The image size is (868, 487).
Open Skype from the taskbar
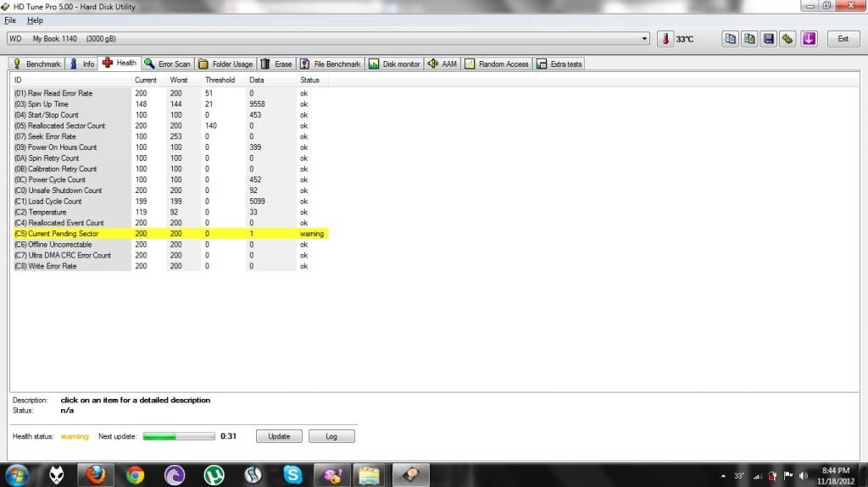293,474
